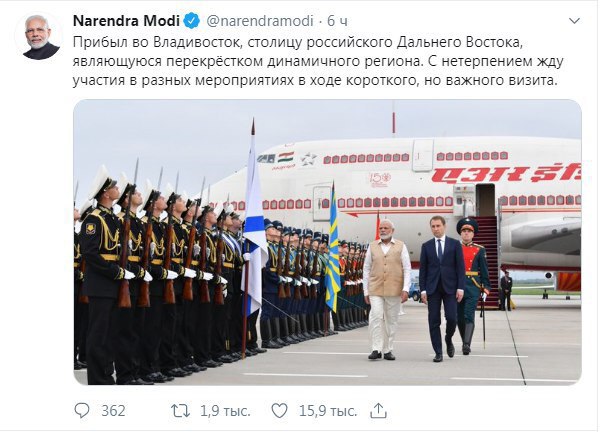Open the tweet via the '6 ч' timestamp
Viewport: 602px width, 437px height.
click(337, 21)
